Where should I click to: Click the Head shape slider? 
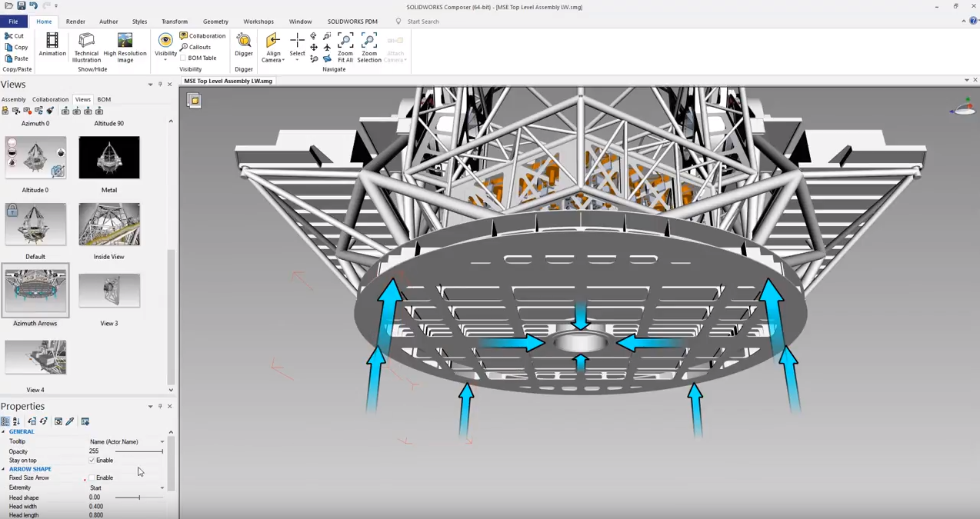click(x=138, y=497)
